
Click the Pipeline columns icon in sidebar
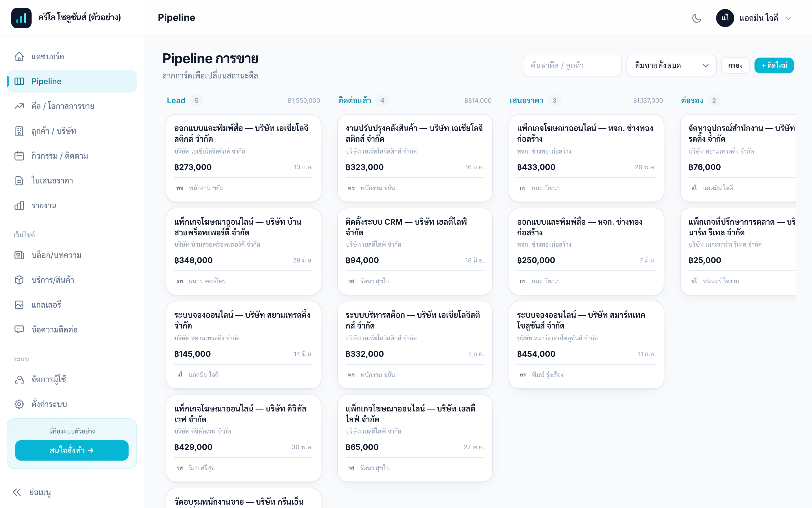coord(19,81)
